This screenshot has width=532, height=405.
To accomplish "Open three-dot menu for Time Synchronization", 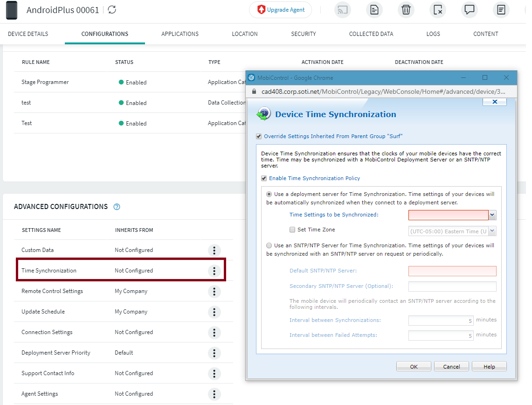I will (214, 271).
